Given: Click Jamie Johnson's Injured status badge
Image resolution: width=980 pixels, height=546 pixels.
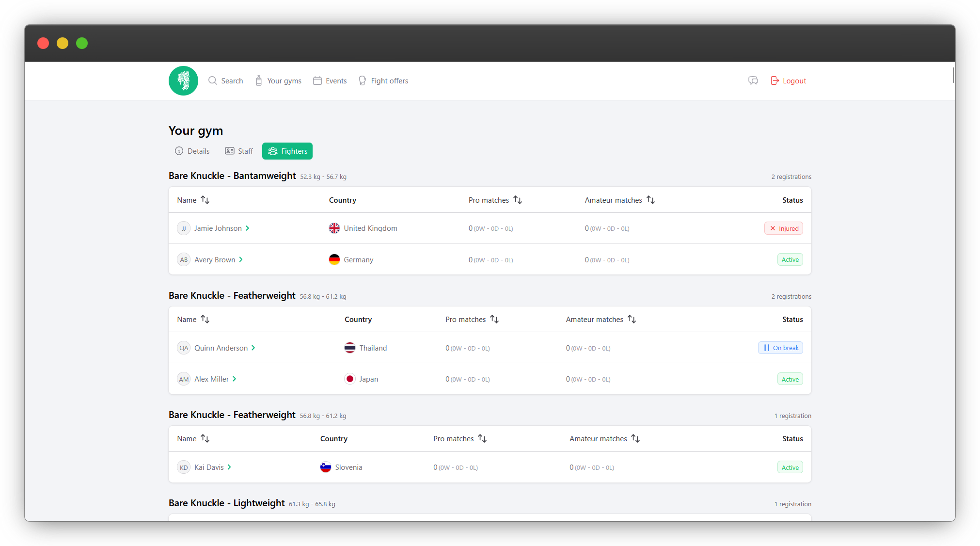Looking at the screenshot, I should pyautogui.click(x=784, y=228).
